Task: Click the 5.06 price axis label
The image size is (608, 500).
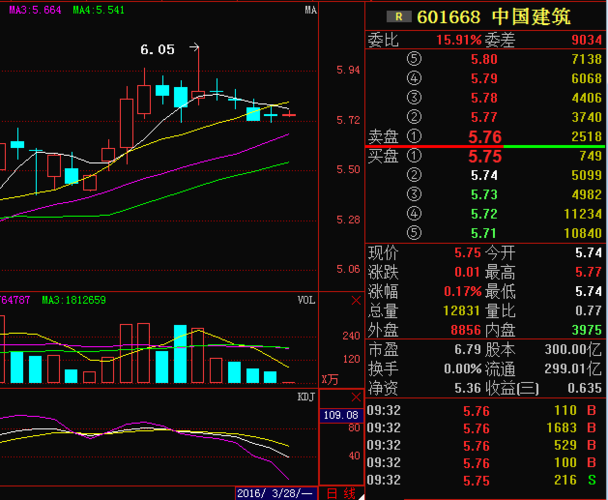Action: (x=348, y=269)
